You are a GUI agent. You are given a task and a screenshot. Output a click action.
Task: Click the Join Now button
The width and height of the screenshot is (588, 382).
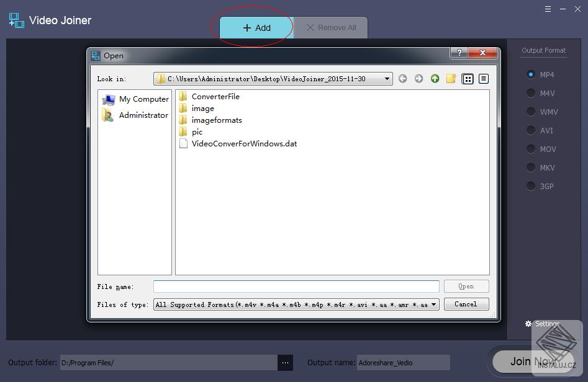(532, 362)
